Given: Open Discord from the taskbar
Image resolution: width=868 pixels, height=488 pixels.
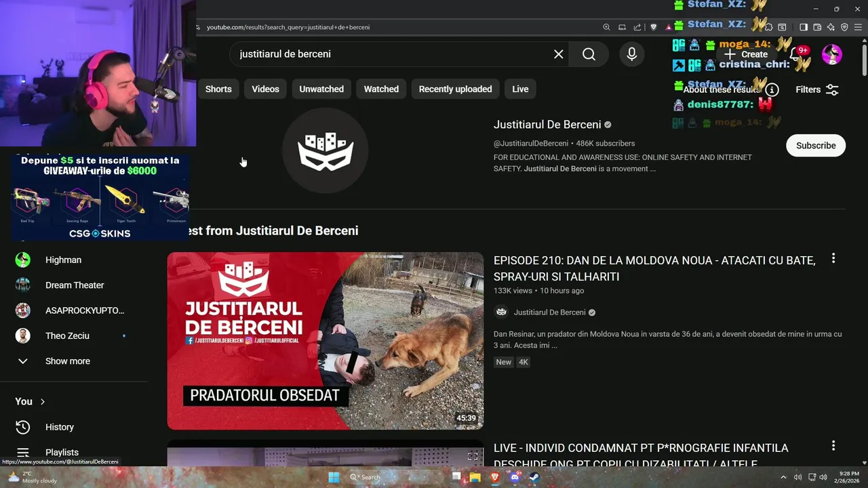Looking at the screenshot, I should point(515,477).
